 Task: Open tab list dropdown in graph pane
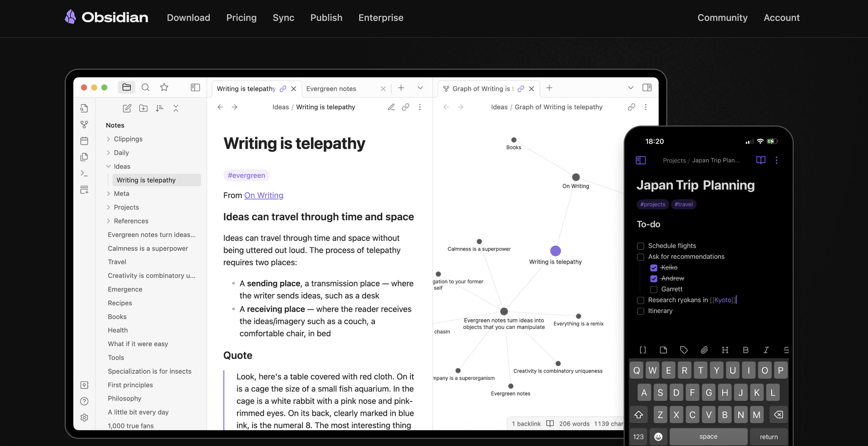(x=630, y=88)
